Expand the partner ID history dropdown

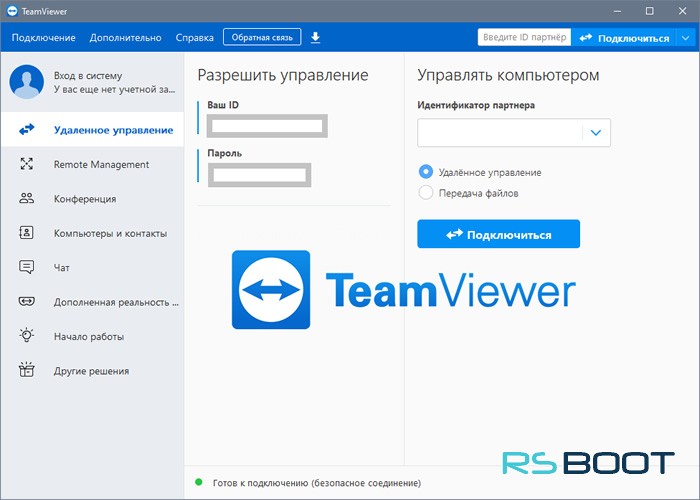pos(596,133)
